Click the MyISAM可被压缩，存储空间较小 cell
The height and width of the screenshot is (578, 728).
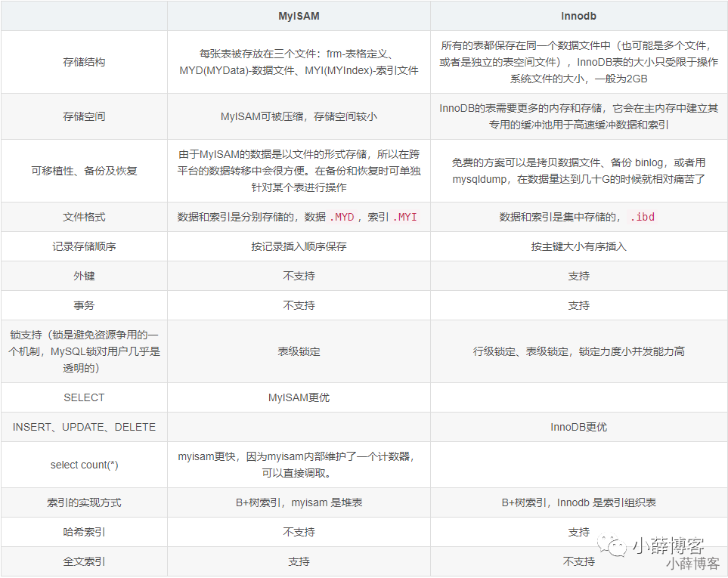(x=299, y=116)
